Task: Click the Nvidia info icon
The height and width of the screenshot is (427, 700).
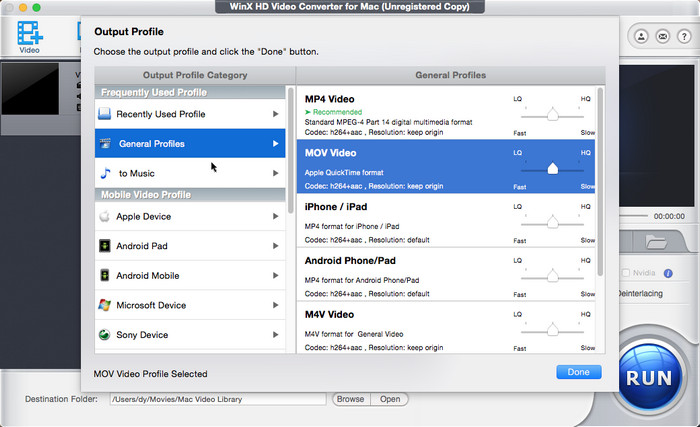Action: (x=668, y=273)
